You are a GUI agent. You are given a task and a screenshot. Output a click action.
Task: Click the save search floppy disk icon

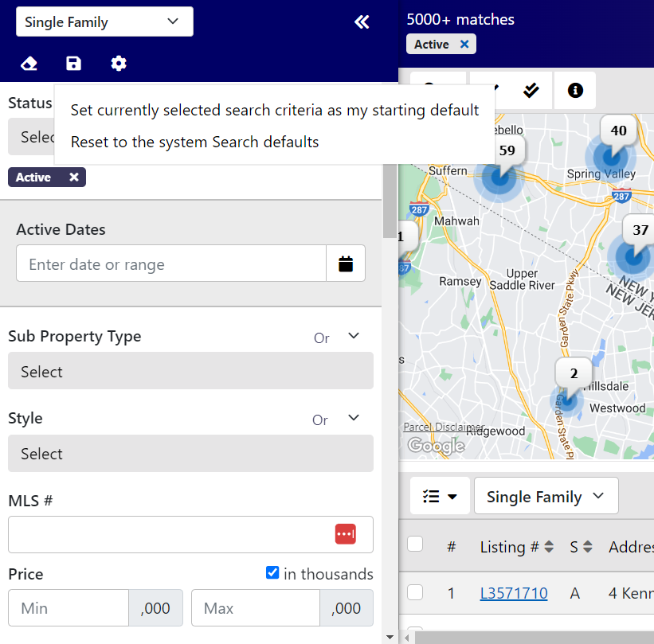(73, 64)
